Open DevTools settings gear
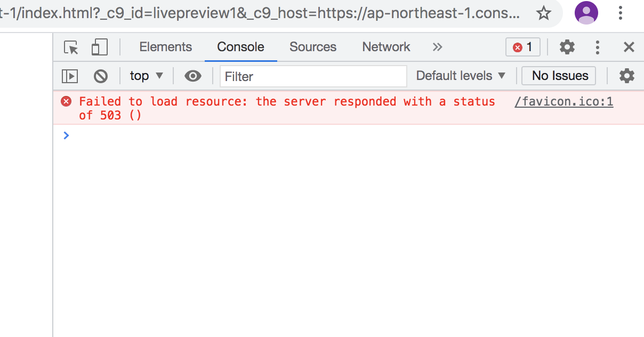Screen dimensions: 644x337 coord(567,47)
